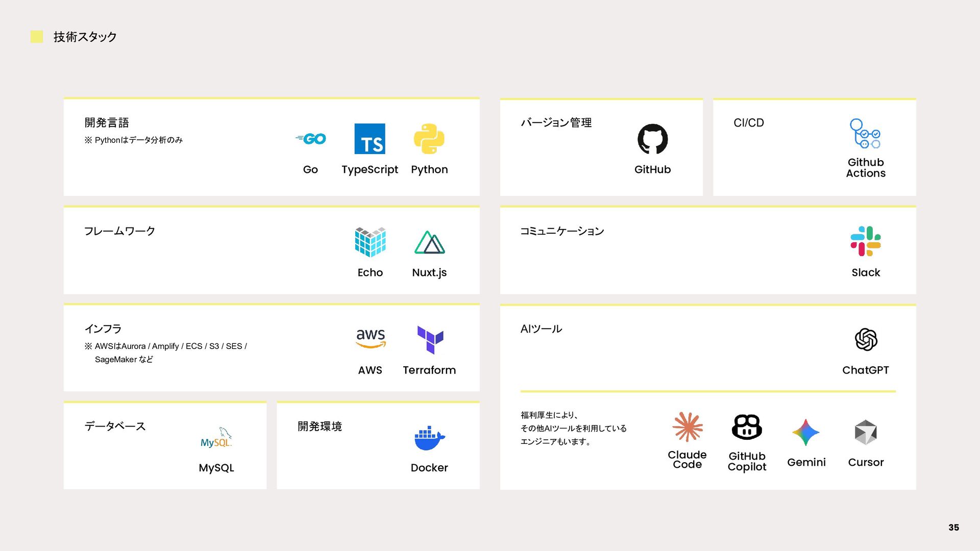Click the Terraform purple logo
Screen dimensions: 980x551
tap(430, 340)
